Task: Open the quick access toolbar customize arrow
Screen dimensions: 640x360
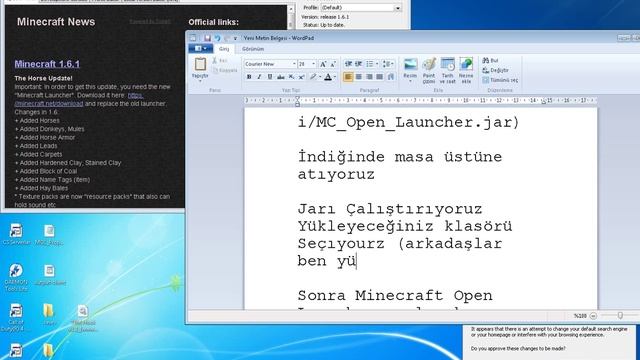Action: pyautogui.click(x=235, y=38)
